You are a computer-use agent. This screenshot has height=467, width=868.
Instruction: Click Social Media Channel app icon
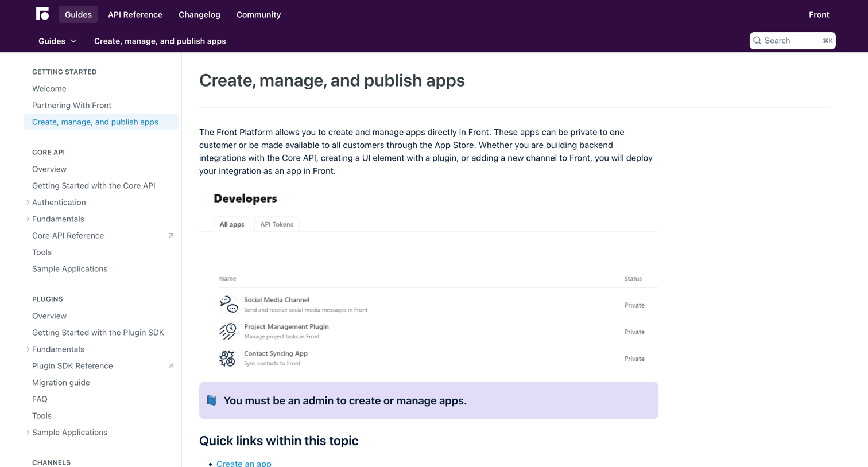tap(228, 305)
